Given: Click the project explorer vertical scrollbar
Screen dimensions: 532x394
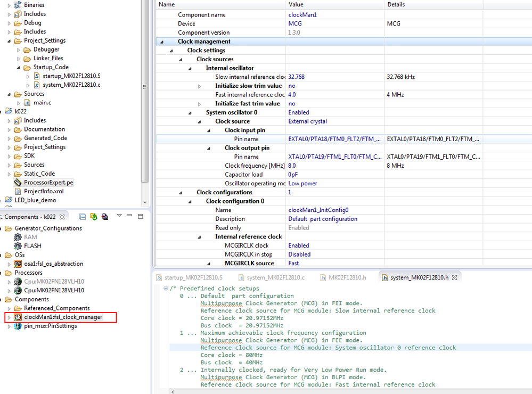Looking at the screenshot, I should (145, 90).
